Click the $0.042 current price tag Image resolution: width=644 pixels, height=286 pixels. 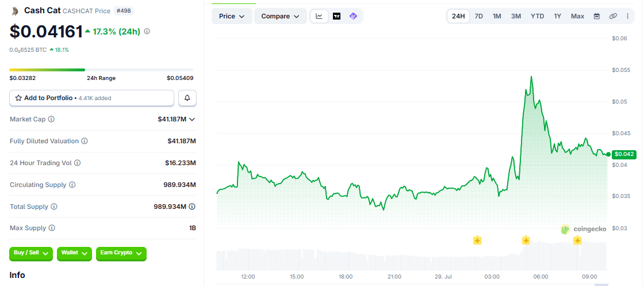[x=624, y=154]
